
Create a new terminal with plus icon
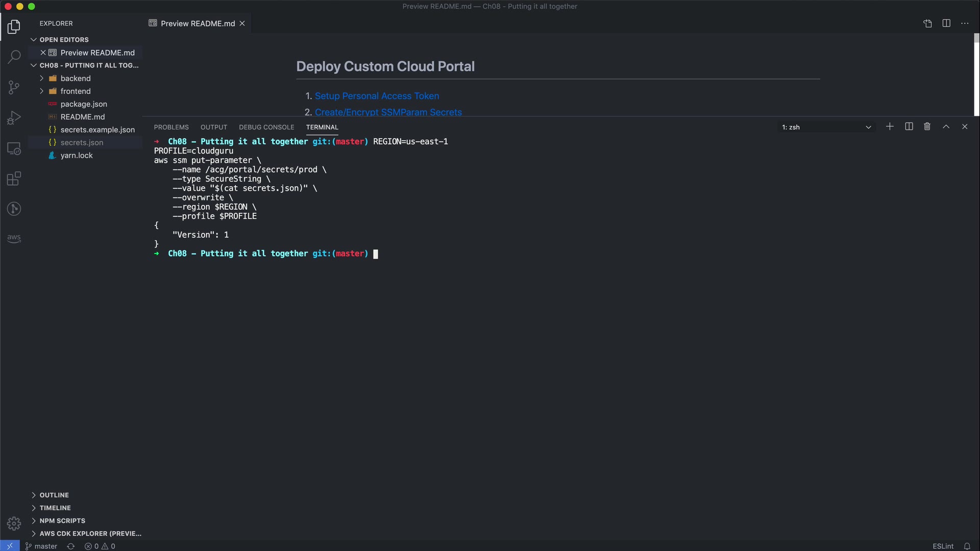pos(890,127)
